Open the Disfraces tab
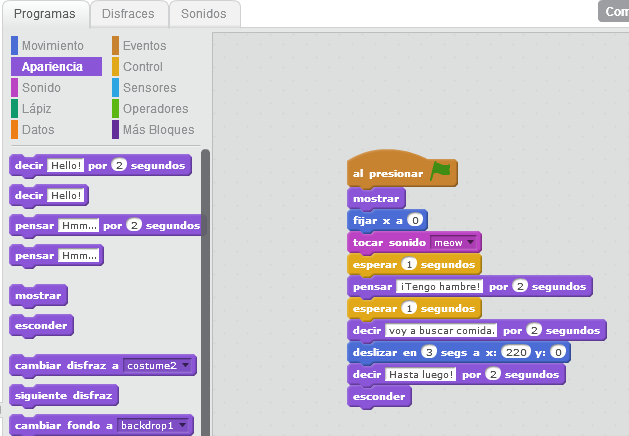Screen dimensions: 629x436 pos(128,14)
